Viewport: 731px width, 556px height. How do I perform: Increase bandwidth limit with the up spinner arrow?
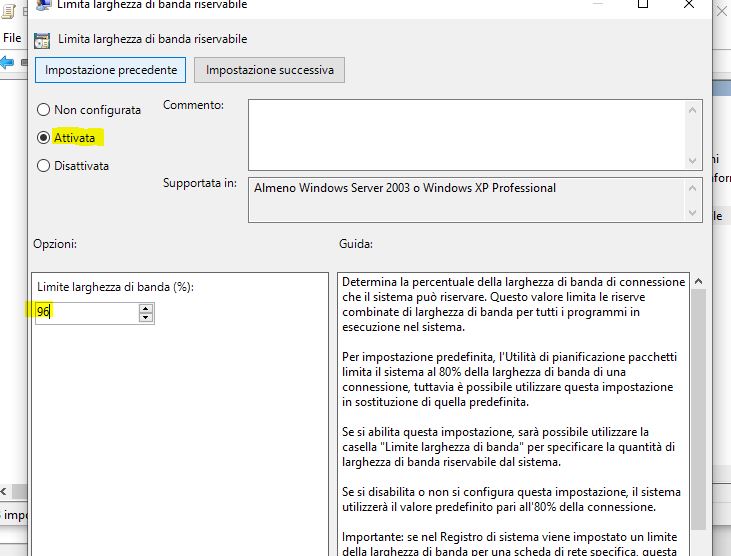point(146,308)
